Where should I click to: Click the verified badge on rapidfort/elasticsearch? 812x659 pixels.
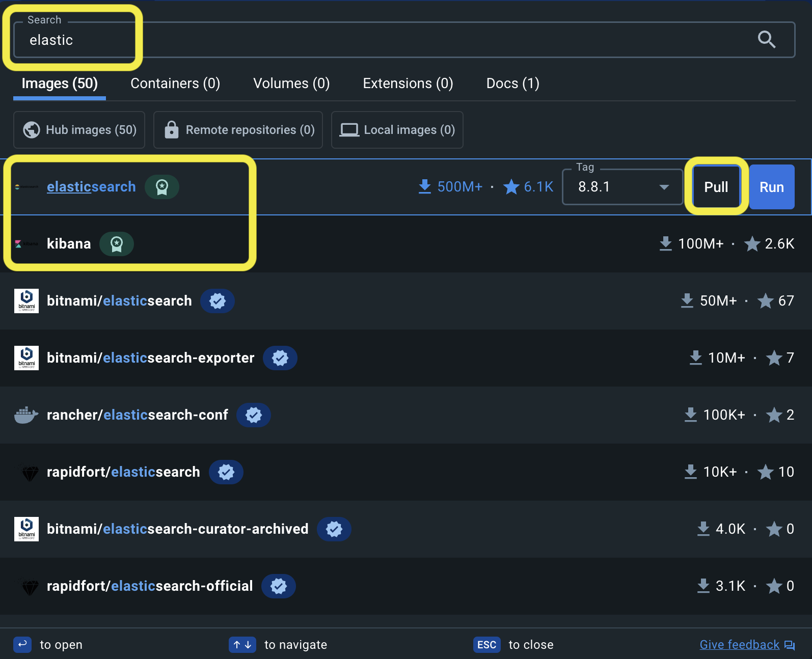click(226, 472)
